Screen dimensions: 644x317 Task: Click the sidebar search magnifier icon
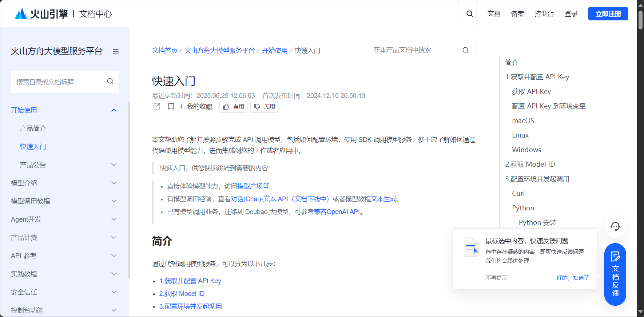tap(110, 82)
